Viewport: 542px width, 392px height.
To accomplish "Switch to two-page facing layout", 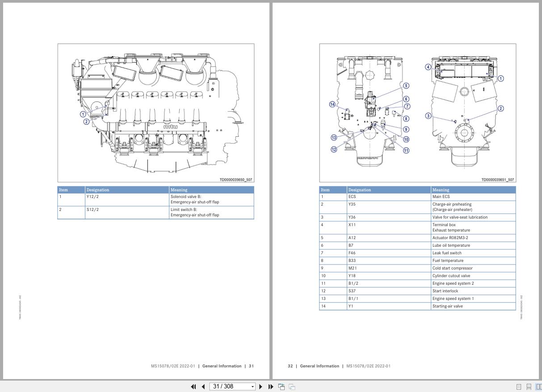I will pyautogui.click(x=538, y=387).
